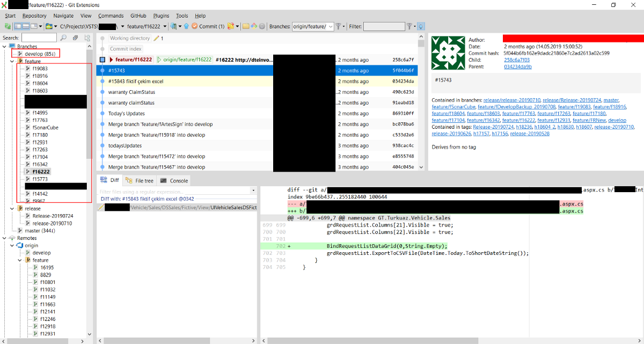Screen dimensions: 644x344
Task: Open the Commit (1) dialog
Action: pos(208,26)
